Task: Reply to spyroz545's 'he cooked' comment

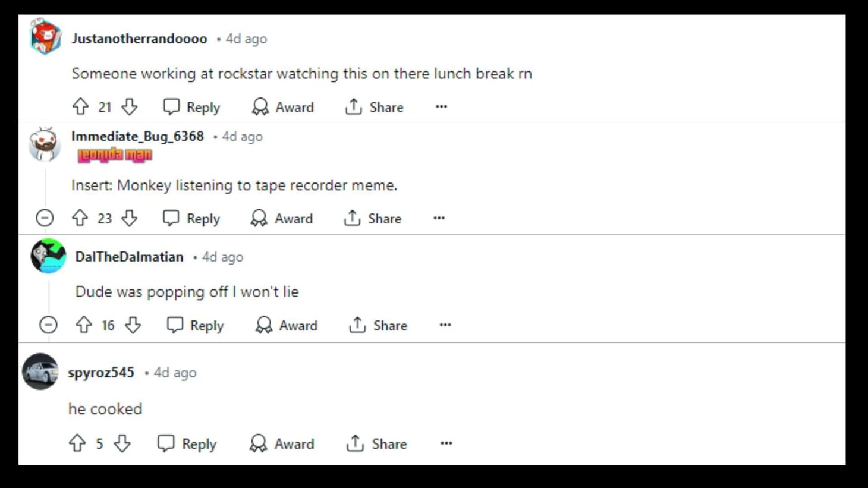Action: click(x=187, y=443)
